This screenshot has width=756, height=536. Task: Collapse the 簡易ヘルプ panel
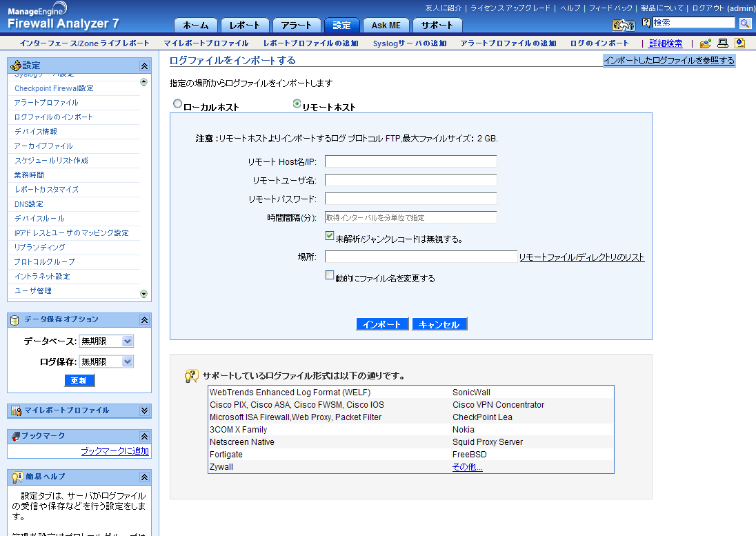click(144, 477)
